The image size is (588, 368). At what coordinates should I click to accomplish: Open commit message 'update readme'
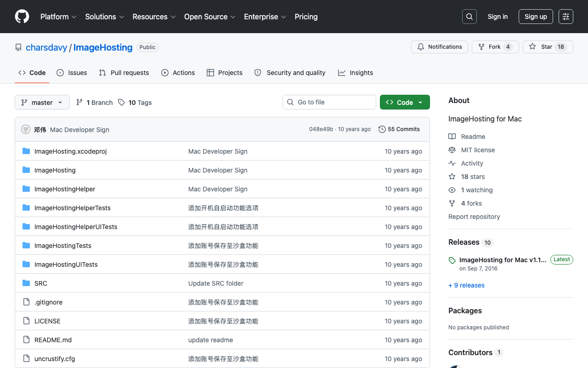click(211, 340)
